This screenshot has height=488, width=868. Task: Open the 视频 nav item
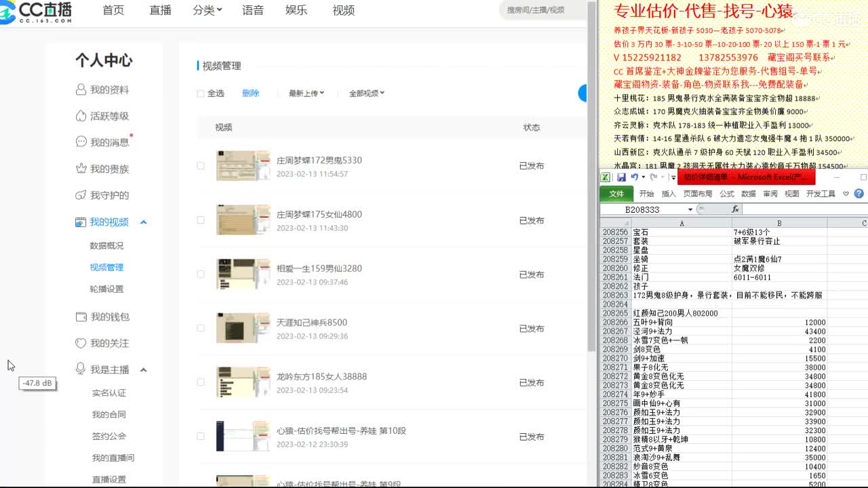(344, 10)
